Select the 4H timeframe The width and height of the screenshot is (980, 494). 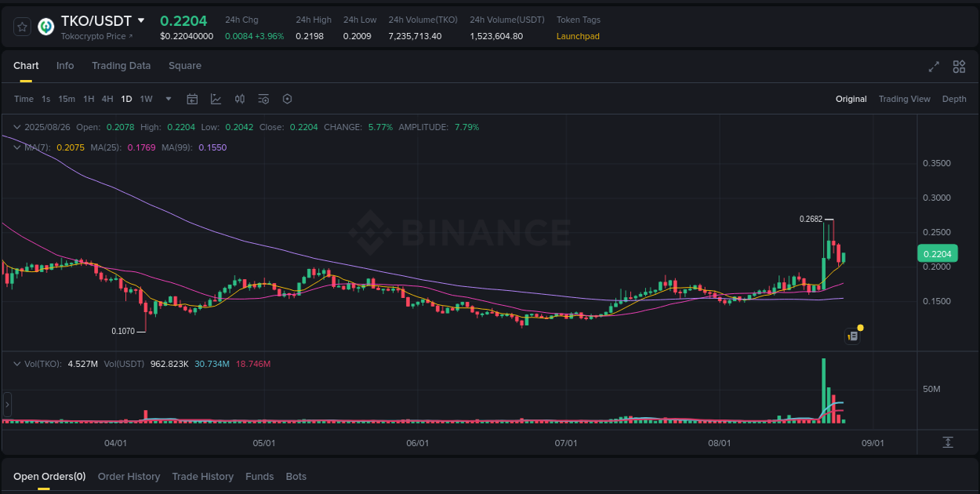click(107, 99)
